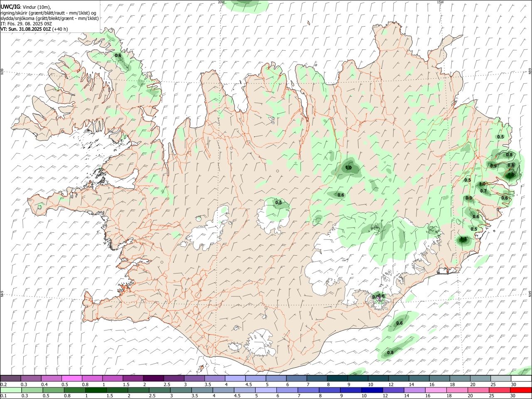The width and height of the screenshot is (532, 399).
Task: Pick the upper-row grey swatch between 20 and 25
Action: pos(480,378)
